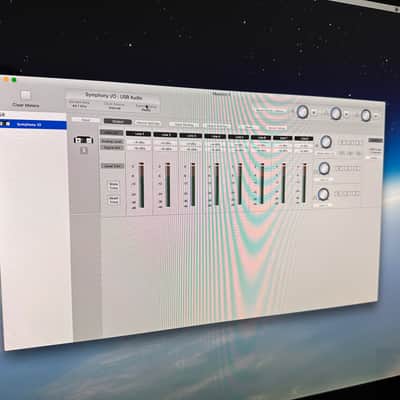
Task: Click the Clear Meters toolbar icon
Action: click(x=26, y=96)
